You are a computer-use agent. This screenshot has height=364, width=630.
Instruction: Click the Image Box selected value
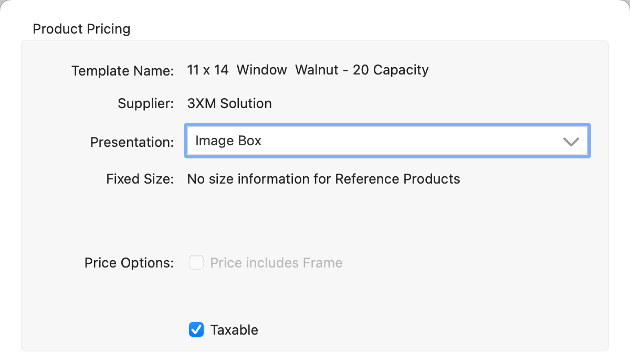[228, 141]
